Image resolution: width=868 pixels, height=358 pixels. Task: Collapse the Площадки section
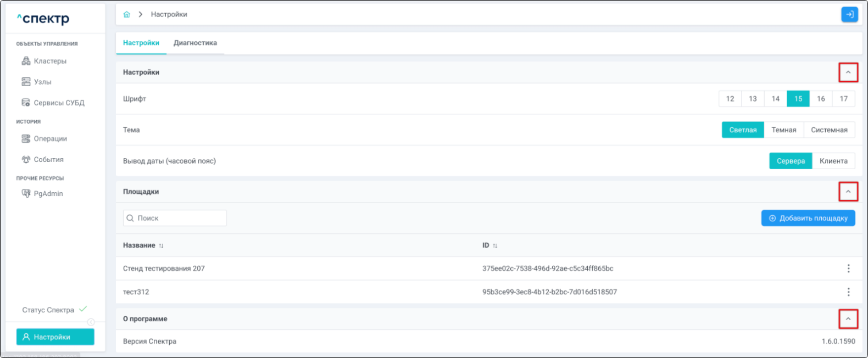coord(848,192)
